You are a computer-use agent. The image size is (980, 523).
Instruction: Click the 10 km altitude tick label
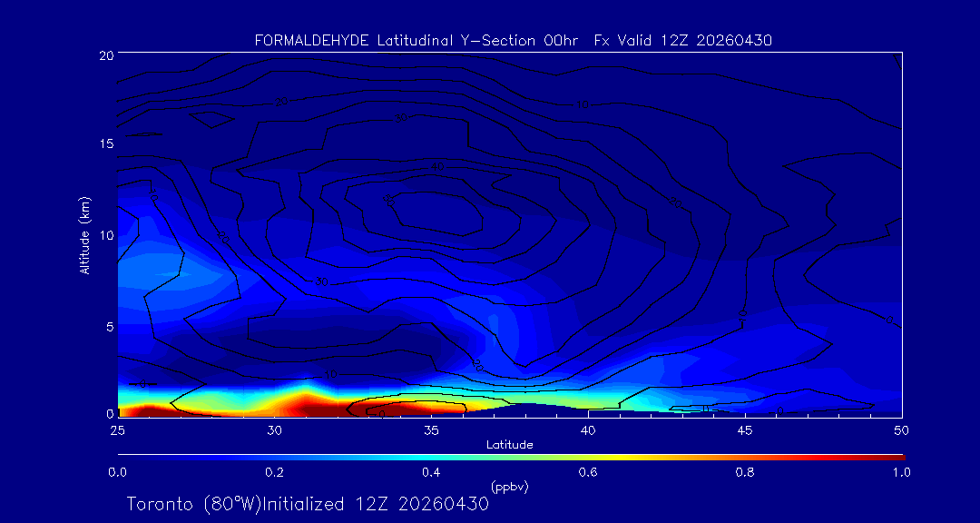point(106,235)
